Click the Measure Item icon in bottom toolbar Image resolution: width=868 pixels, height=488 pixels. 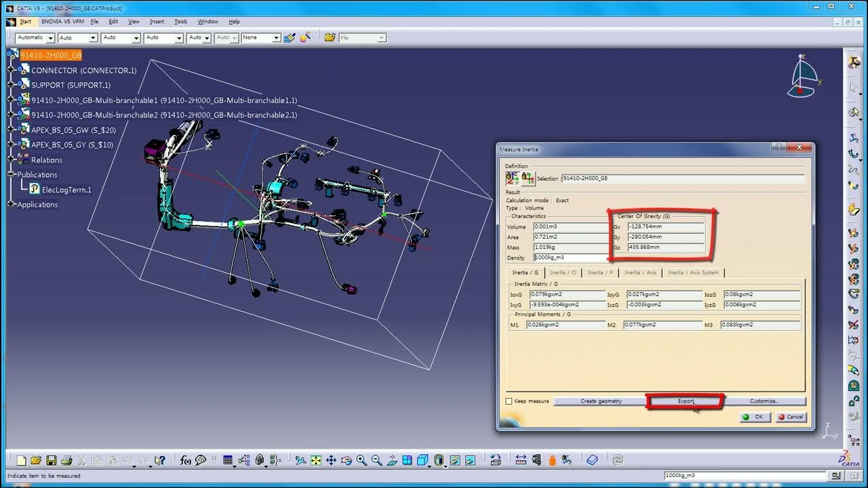click(537, 460)
